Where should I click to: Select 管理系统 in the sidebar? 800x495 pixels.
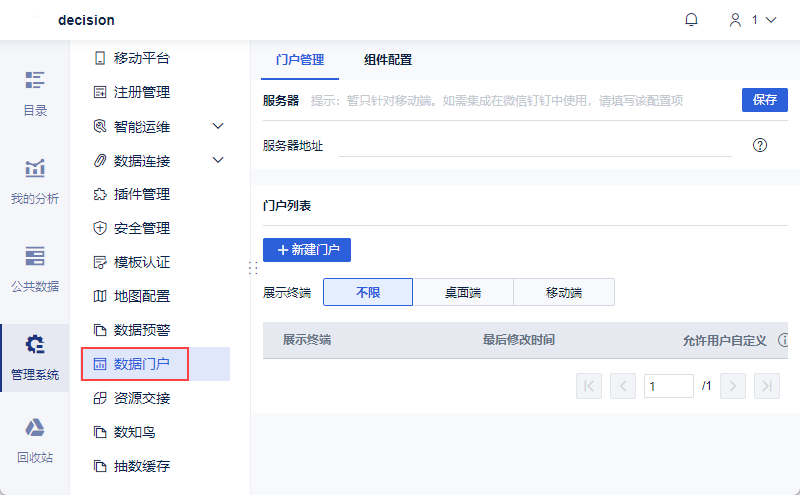pos(35,358)
